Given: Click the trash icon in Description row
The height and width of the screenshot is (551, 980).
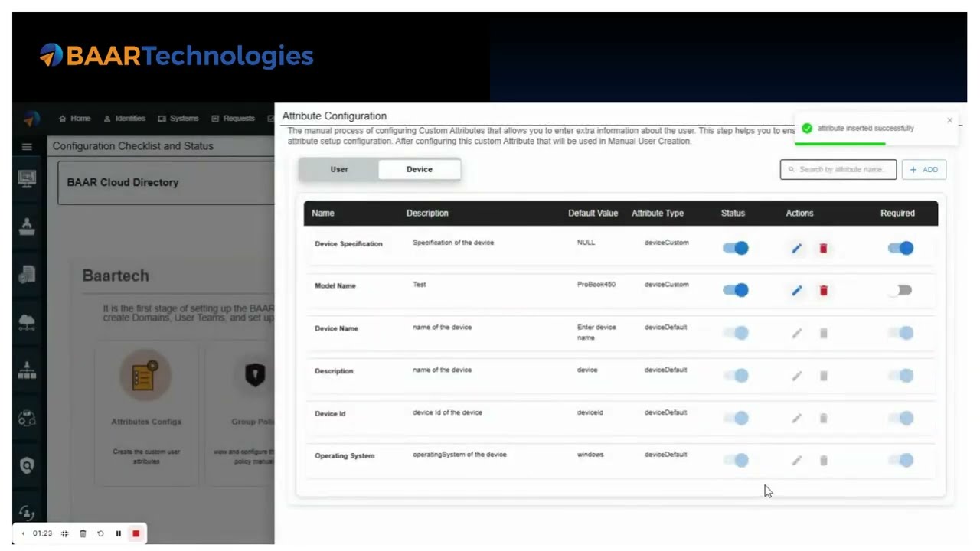Looking at the screenshot, I should coord(824,376).
